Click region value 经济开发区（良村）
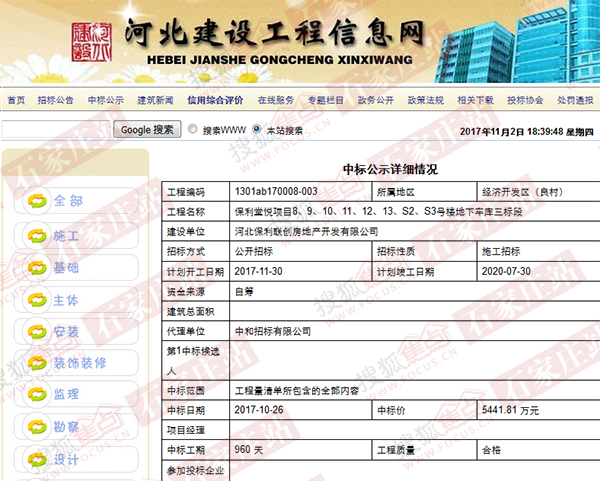Screen dimensions: 600x481 pyautogui.click(x=523, y=192)
